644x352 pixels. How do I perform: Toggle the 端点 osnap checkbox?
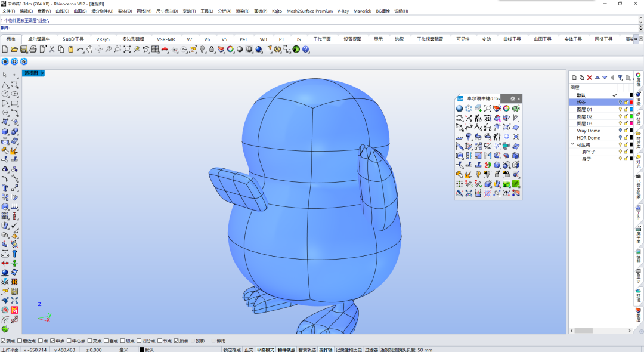3,341
